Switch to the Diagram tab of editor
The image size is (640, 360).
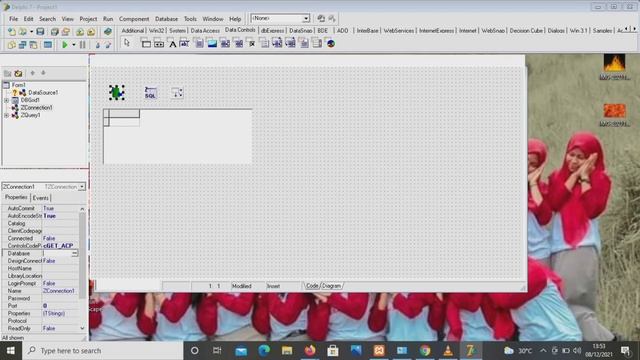(331, 286)
